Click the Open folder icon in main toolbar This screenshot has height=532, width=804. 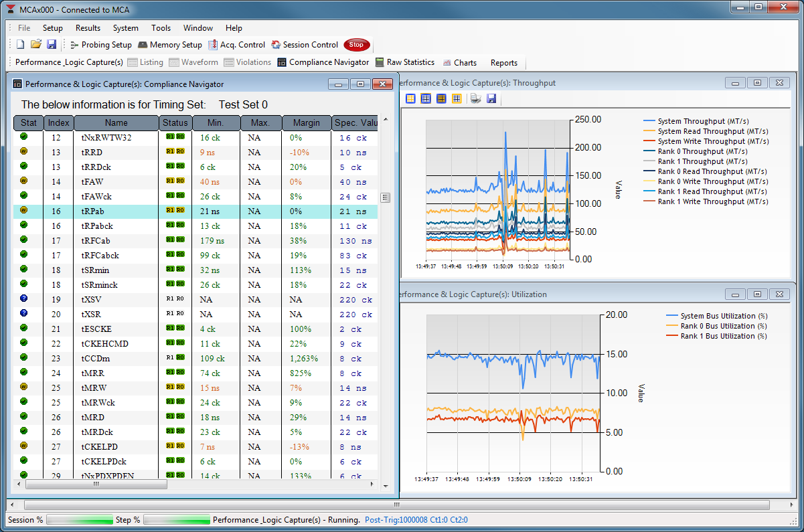click(x=36, y=45)
